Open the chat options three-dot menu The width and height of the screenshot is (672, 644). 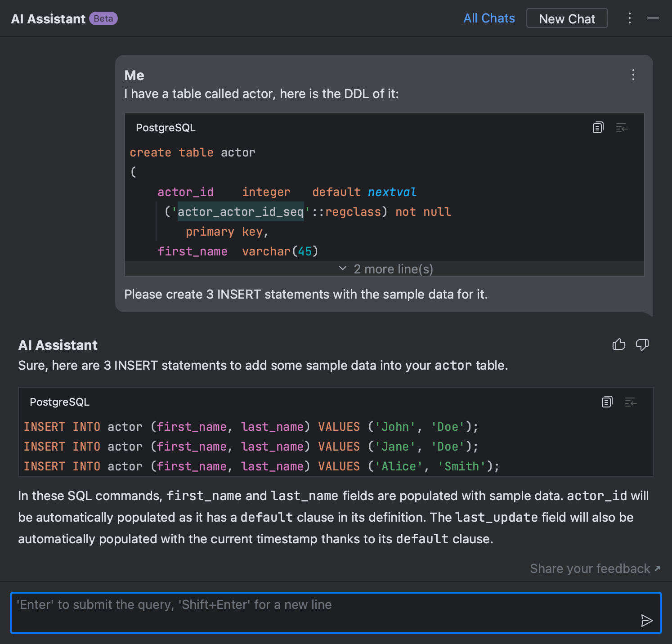point(629,18)
